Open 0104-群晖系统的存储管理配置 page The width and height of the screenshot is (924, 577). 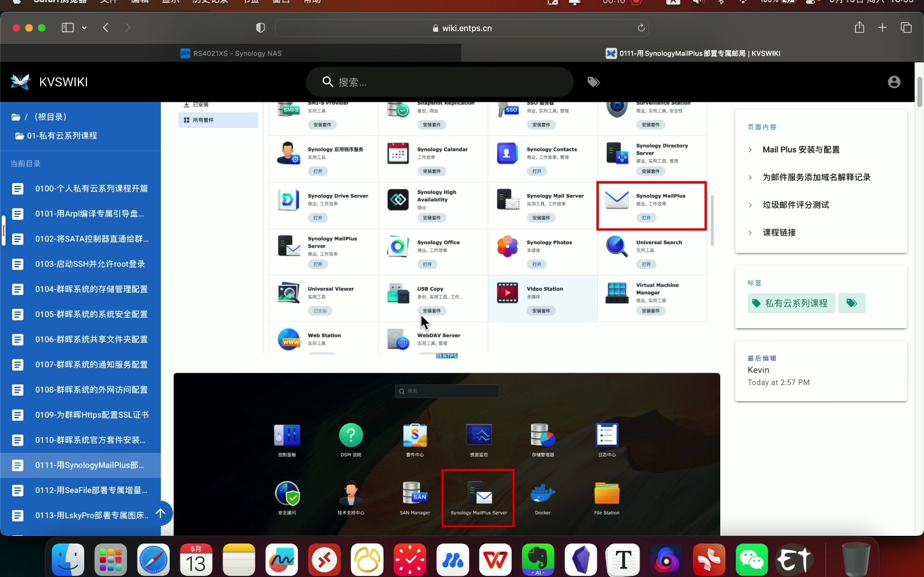[81, 289]
